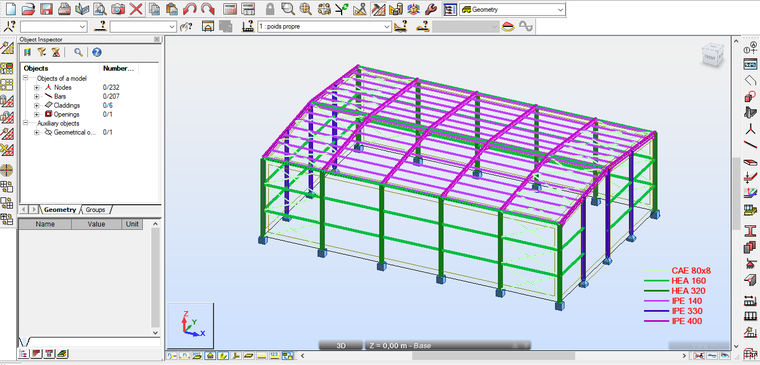Screen dimensions: 760x365
Task: Open the load case dropdown '1 : poids propre'
Action: point(324,27)
